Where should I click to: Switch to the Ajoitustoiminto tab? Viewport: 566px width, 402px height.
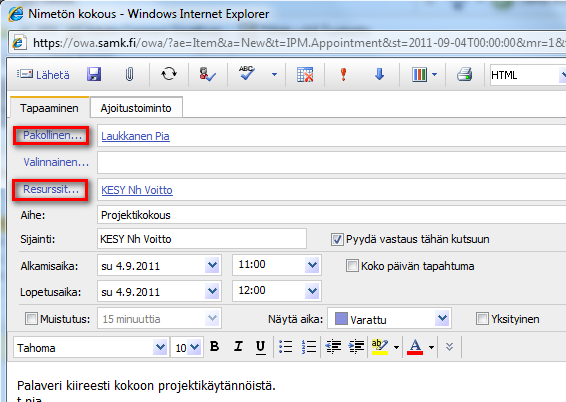[136, 108]
